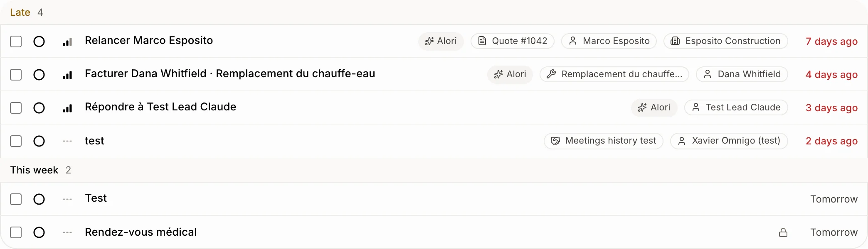Click priority bars icon on Répondre à Test Lead Claude

(67, 108)
